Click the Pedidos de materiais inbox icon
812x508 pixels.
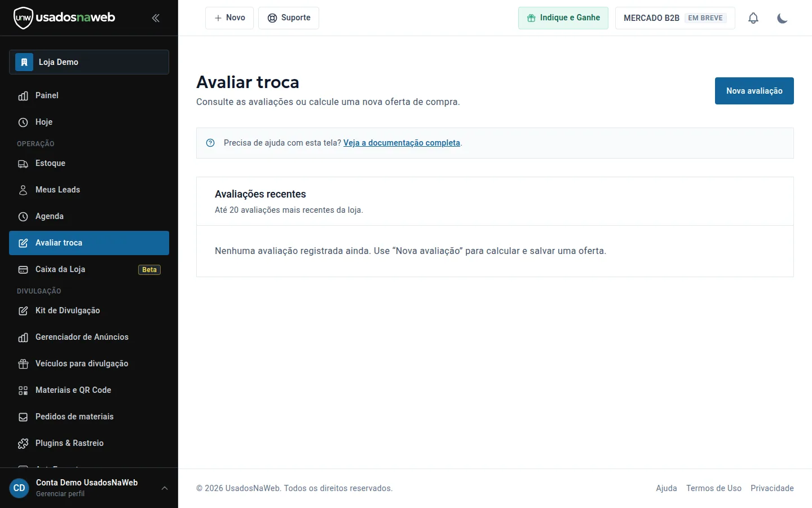(x=23, y=417)
